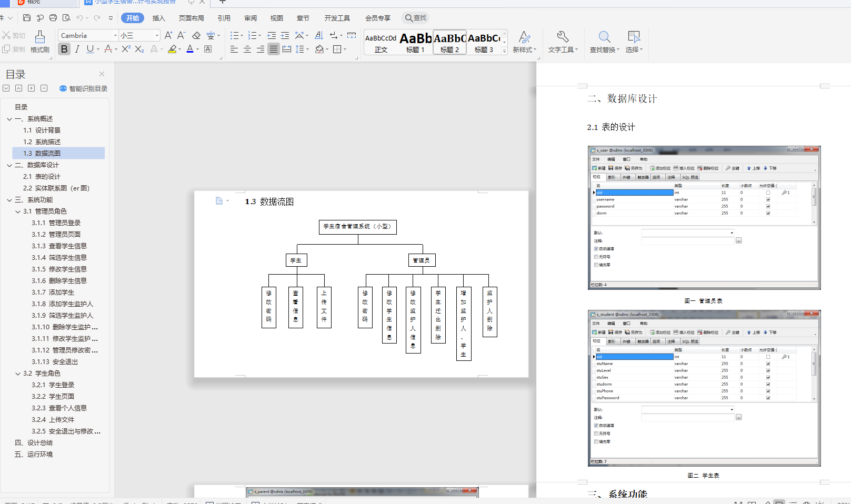Screen dimensions: 851x504
Task: Click 智能识别目录 in outline pane
Action: (x=84, y=88)
